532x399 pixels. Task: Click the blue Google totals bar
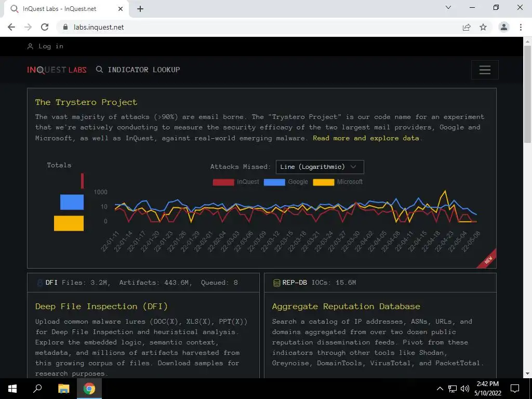tap(72, 202)
